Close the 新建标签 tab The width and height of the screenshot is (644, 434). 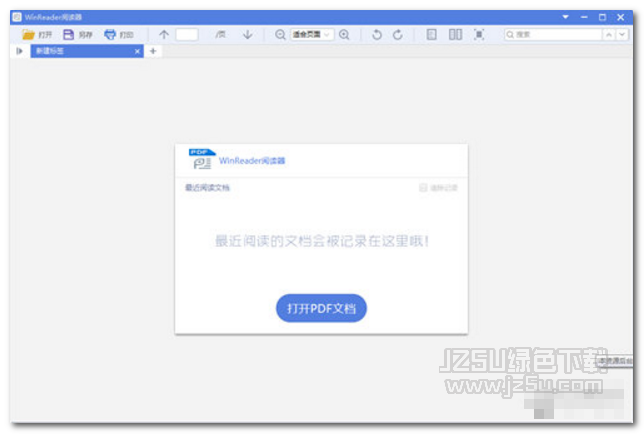pyautogui.click(x=137, y=51)
